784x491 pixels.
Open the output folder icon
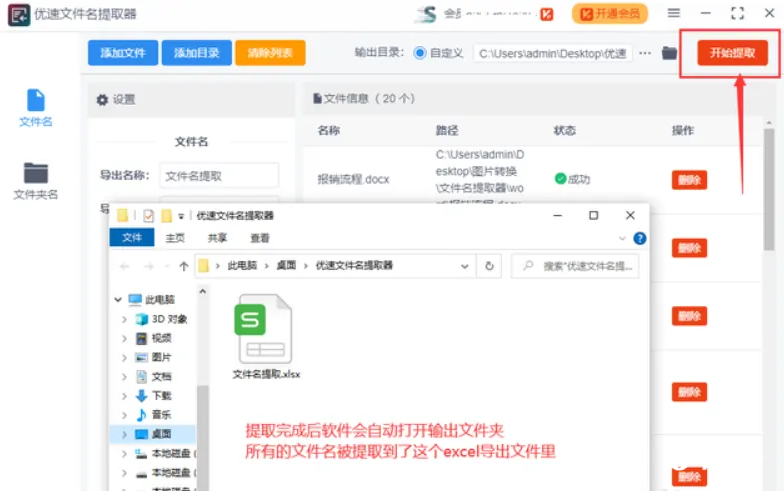[x=669, y=53]
